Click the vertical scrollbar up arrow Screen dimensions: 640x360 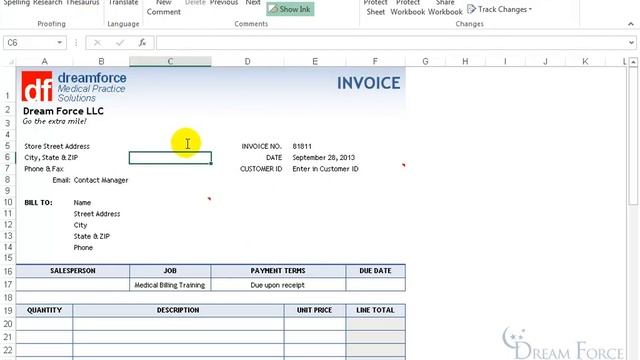(633, 62)
